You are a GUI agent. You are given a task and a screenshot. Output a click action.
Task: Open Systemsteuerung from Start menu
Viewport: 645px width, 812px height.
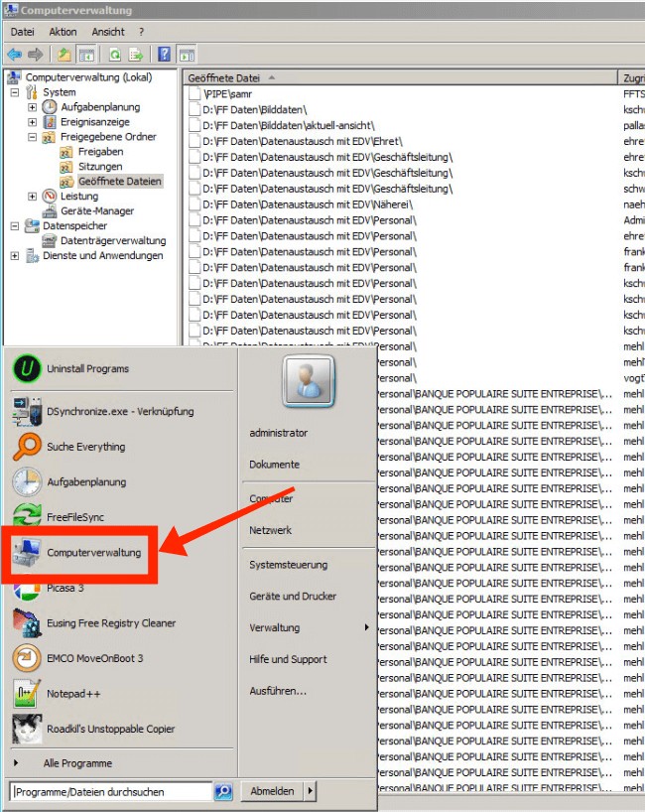point(288,565)
